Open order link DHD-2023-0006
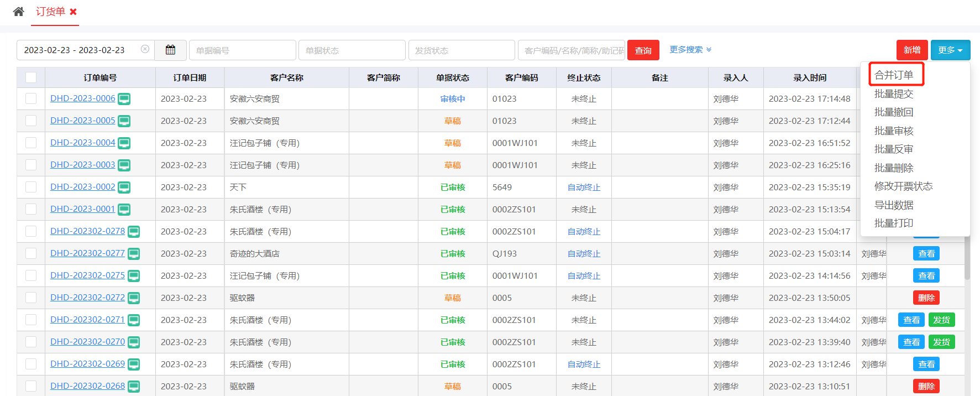This screenshot has height=396, width=980. (x=83, y=98)
